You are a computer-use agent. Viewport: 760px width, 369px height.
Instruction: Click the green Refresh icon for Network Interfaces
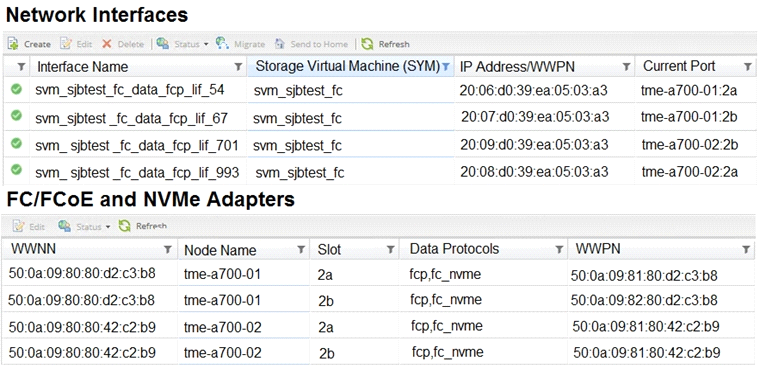367,44
